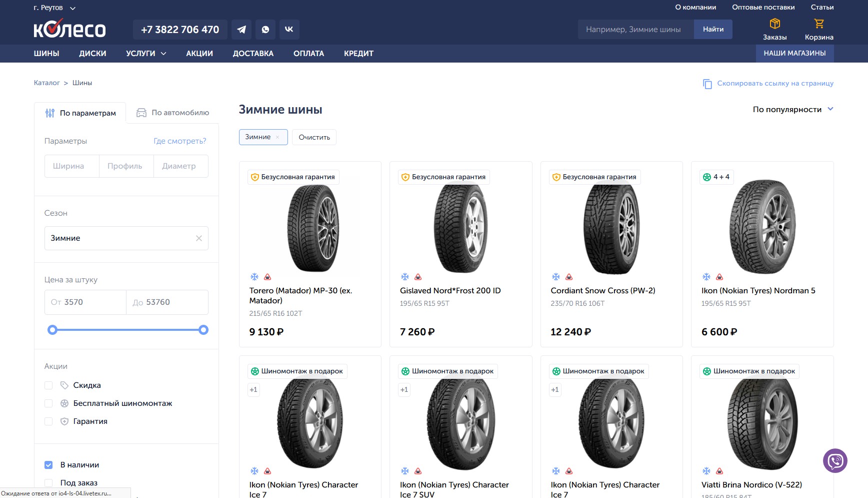This screenshot has width=868, height=498.
Task: Open the Telegram contact icon
Action: click(x=241, y=30)
